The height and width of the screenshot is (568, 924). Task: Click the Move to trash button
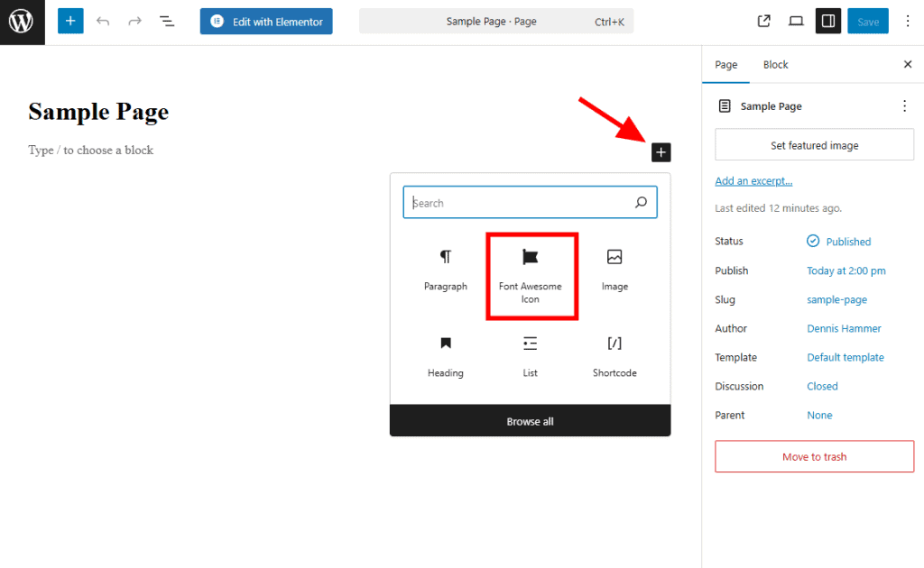click(814, 456)
